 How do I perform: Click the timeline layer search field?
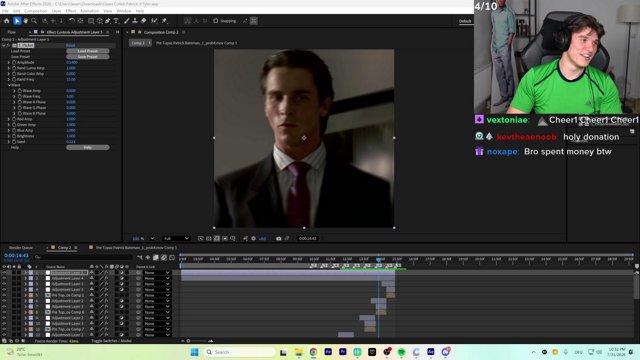tap(84, 257)
